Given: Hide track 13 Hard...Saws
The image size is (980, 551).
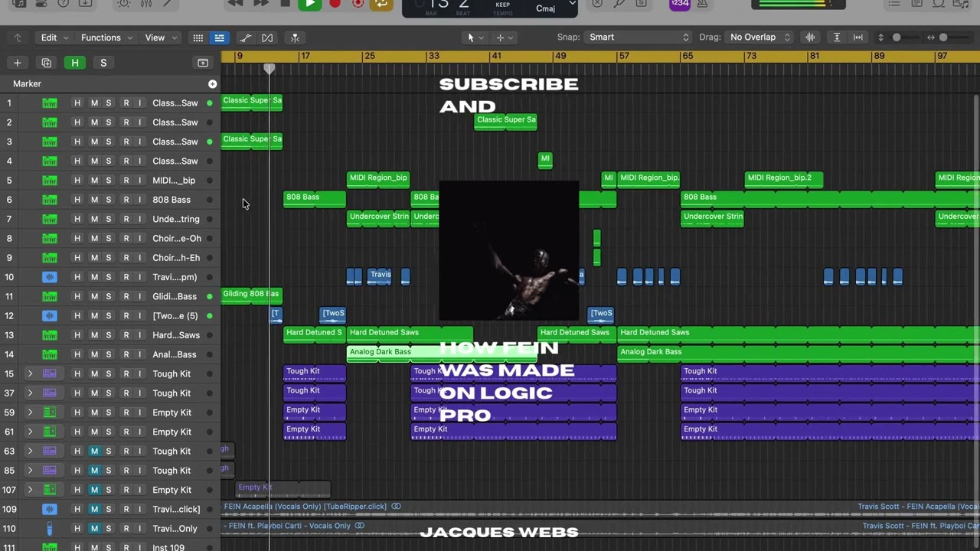Looking at the screenshot, I should [x=77, y=335].
